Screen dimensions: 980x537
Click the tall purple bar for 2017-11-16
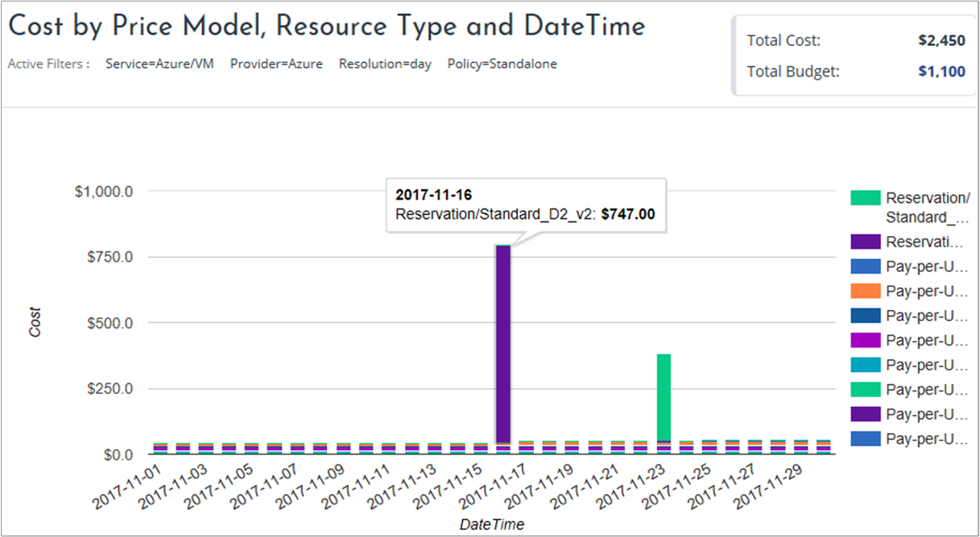tap(503, 344)
